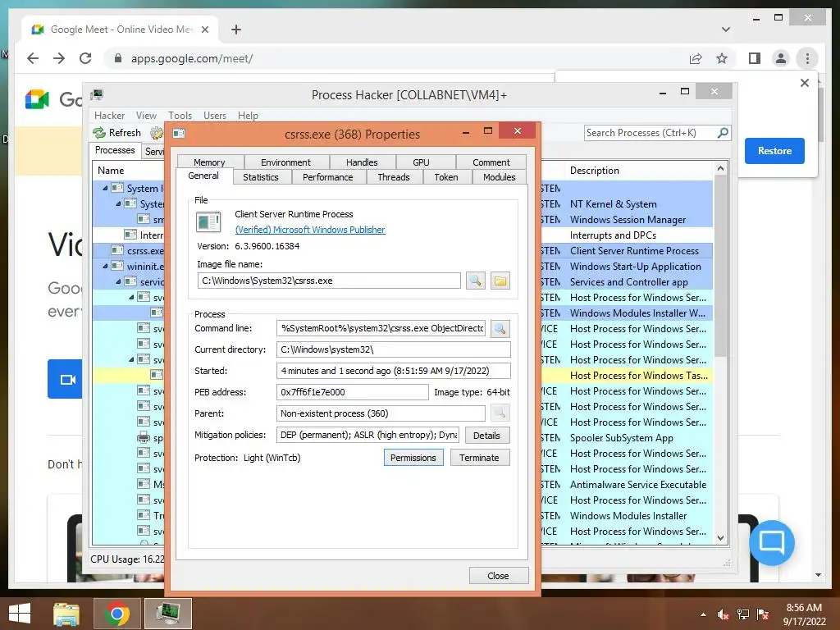Click the inspect icon beside the Parent field
This screenshot has width=840, height=630.
click(x=500, y=413)
